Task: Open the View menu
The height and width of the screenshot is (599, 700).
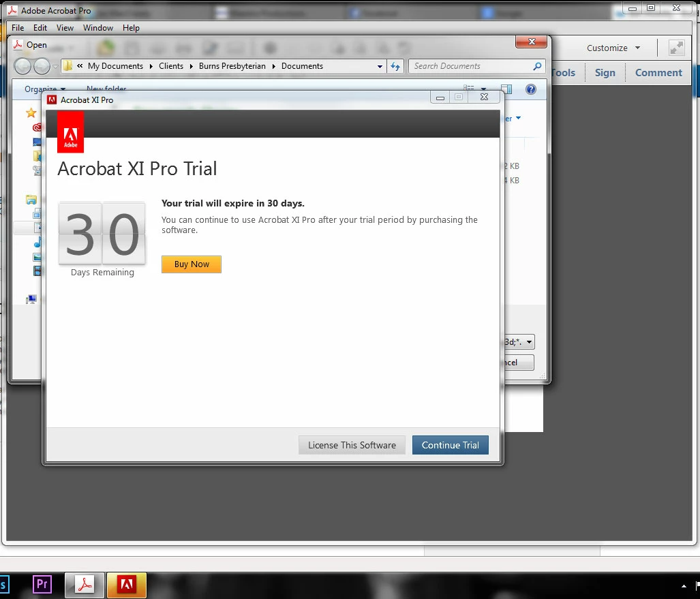Action: (65, 28)
